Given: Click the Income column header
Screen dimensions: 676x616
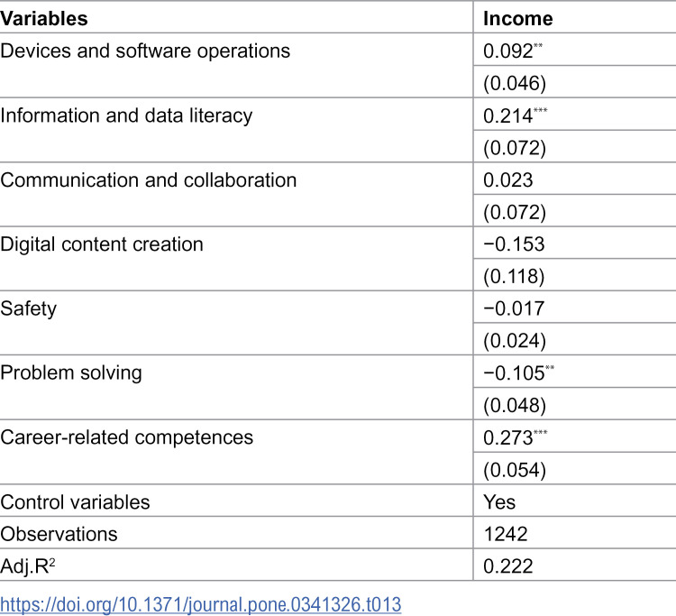Looking at the screenshot, I should (x=517, y=19).
